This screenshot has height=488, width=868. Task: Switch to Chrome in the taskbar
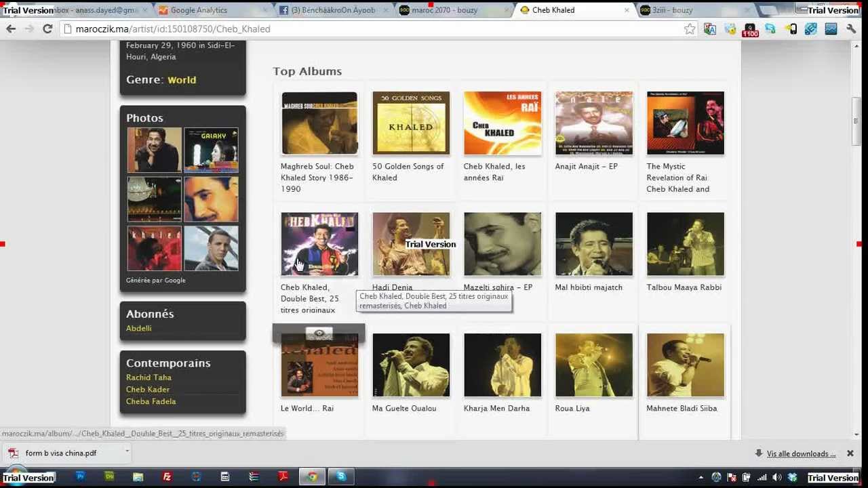(x=312, y=477)
